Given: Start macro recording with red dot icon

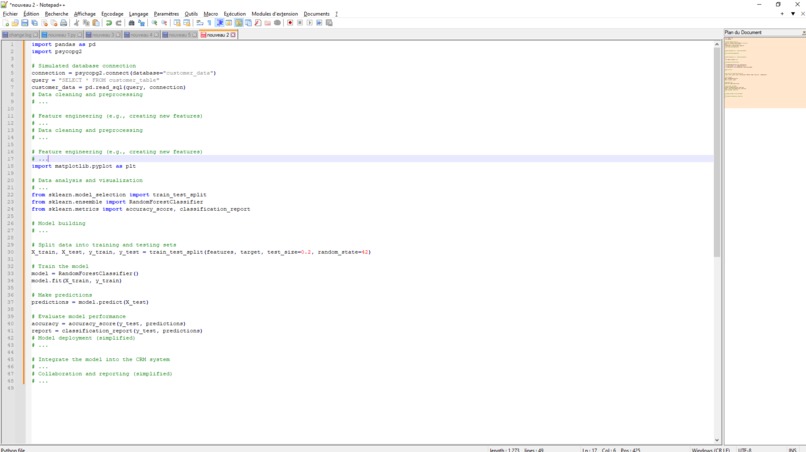Looking at the screenshot, I should click(x=290, y=23).
